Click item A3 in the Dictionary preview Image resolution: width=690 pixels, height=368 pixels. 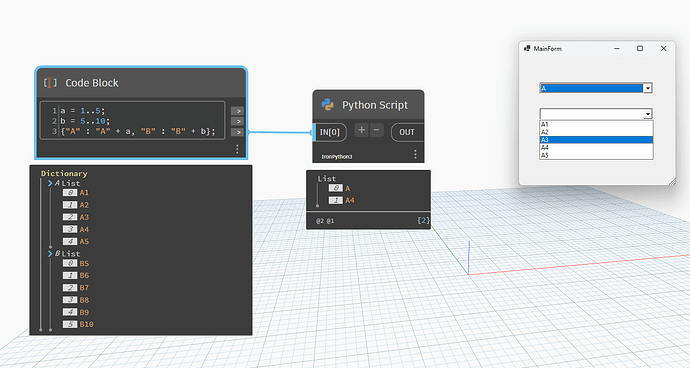pos(84,217)
